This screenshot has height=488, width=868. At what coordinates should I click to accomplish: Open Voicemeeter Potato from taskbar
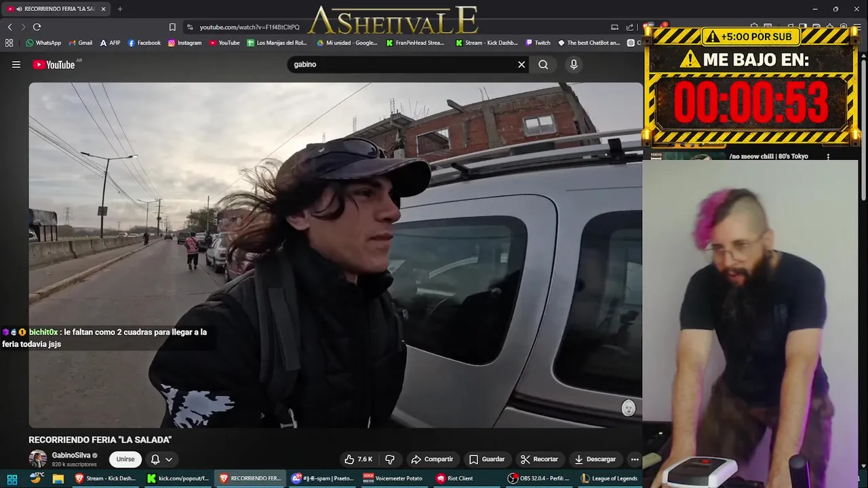coord(395,479)
